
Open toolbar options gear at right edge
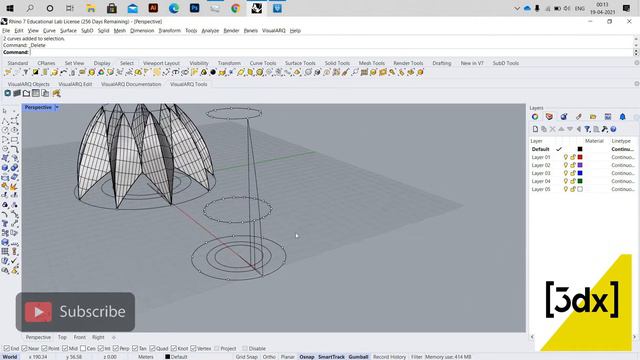coord(636,63)
